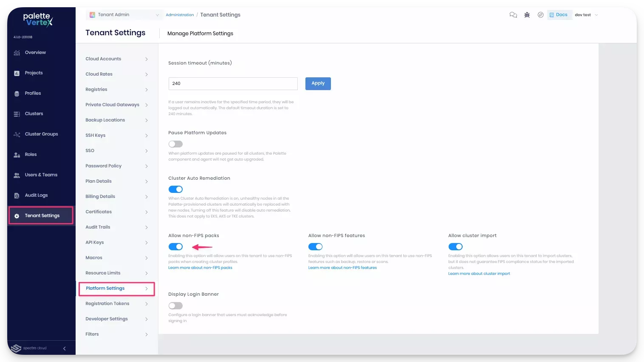Collapse the sidebar using the arrow icon
This screenshot has width=644, height=362.
click(64, 348)
